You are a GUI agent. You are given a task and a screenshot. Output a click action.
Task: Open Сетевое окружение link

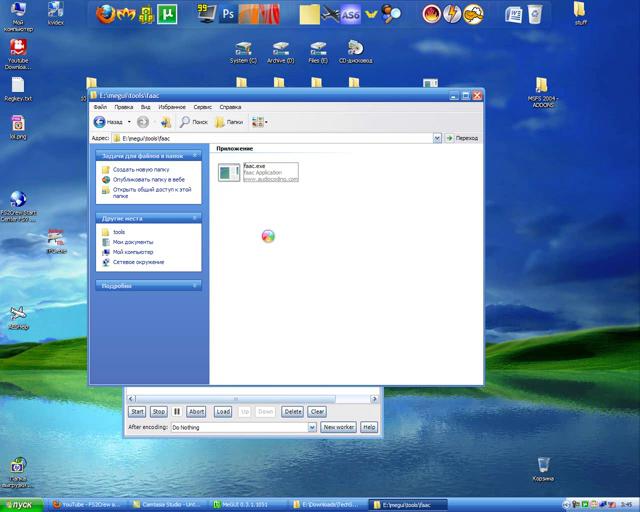coord(138,262)
